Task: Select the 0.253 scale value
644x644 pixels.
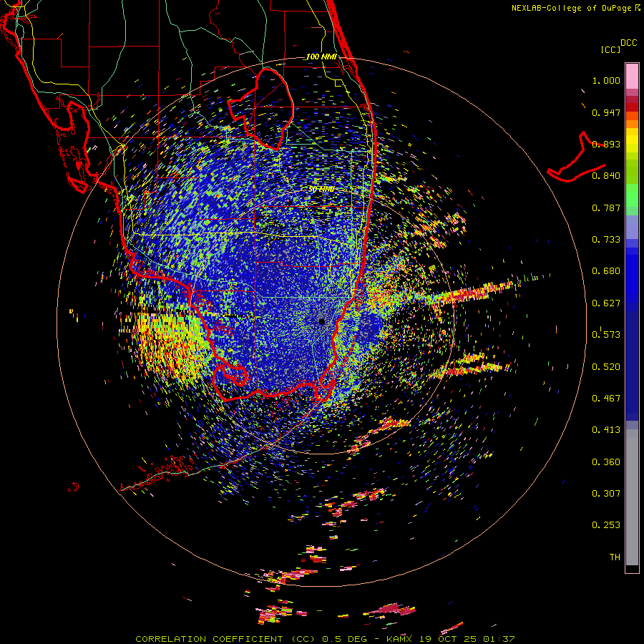Action: click(606, 525)
